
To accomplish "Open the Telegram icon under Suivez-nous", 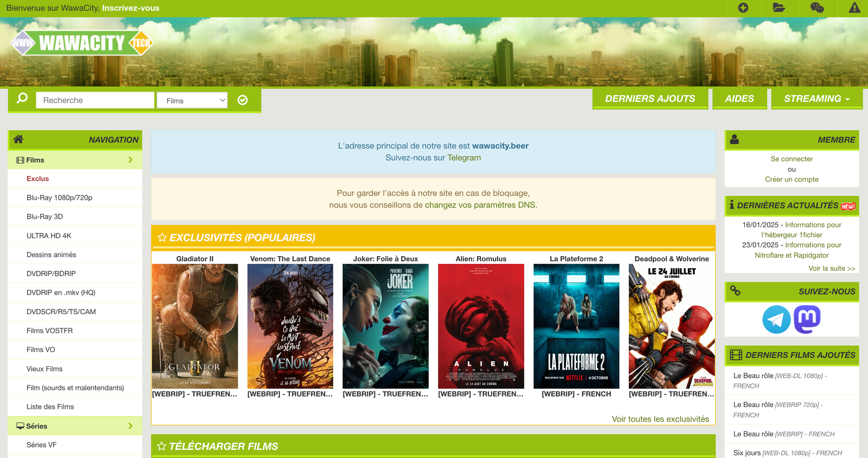I will coord(776,319).
